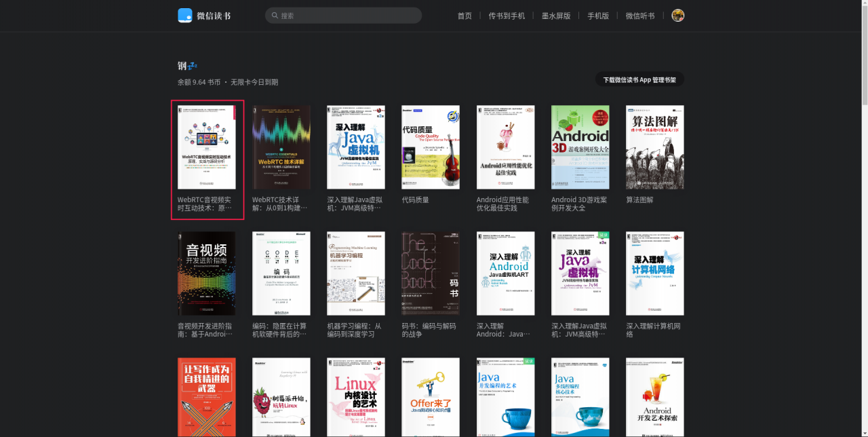Click the title 音视频开发进阶指南：基于Android
Image resolution: width=868 pixels, height=437 pixels.
pyautogui.click(x=205, y=330)
